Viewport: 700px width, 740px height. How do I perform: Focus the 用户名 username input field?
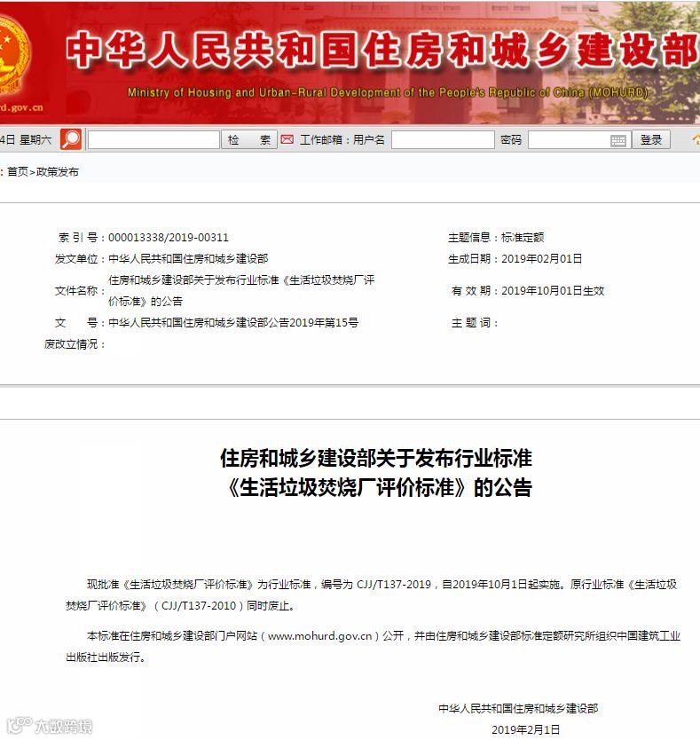pyautogui.click(x=443, y=139)
